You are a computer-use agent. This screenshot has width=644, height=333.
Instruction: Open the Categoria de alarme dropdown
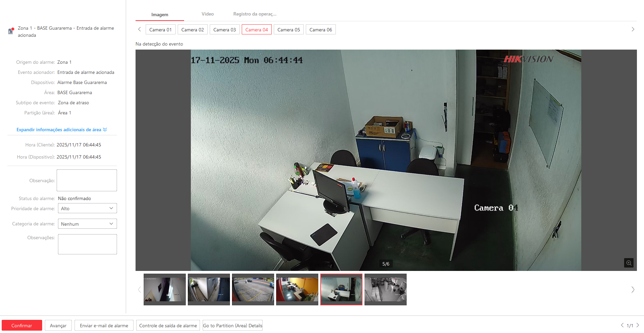tap(87, 224)
